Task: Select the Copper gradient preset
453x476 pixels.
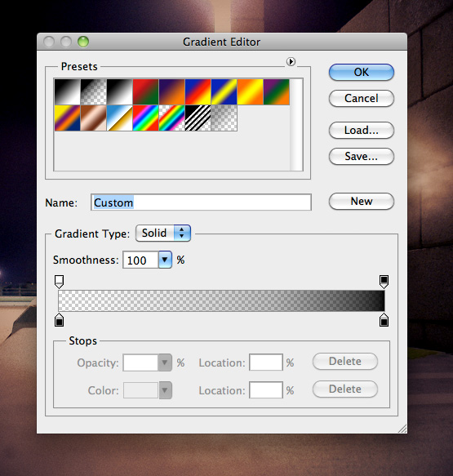Action: tap(93, 118)
